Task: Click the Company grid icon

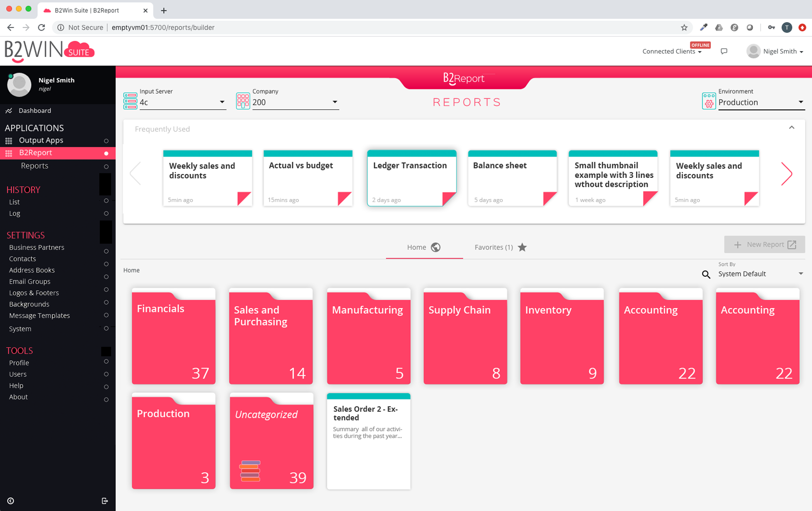Action: tap(243, 101)
